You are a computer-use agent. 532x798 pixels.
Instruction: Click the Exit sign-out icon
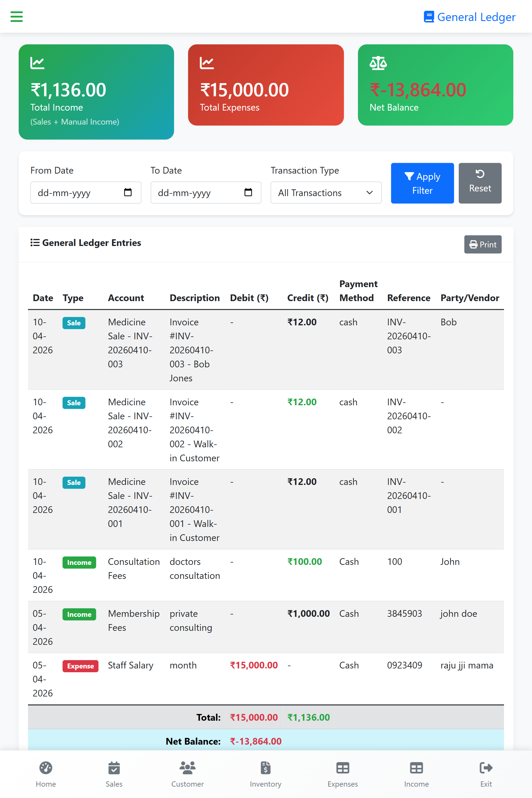pos(486,768)
